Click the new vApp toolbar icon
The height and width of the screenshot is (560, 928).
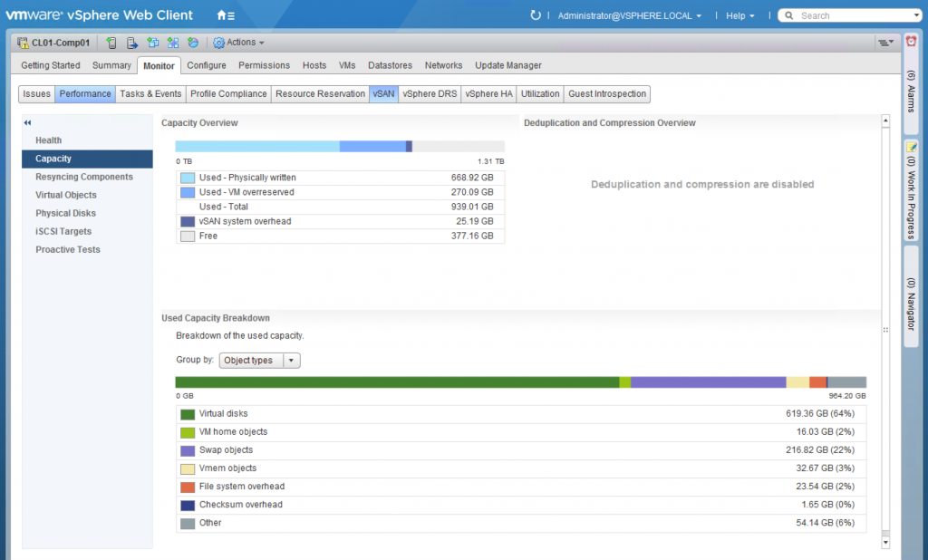pos(173,43)
